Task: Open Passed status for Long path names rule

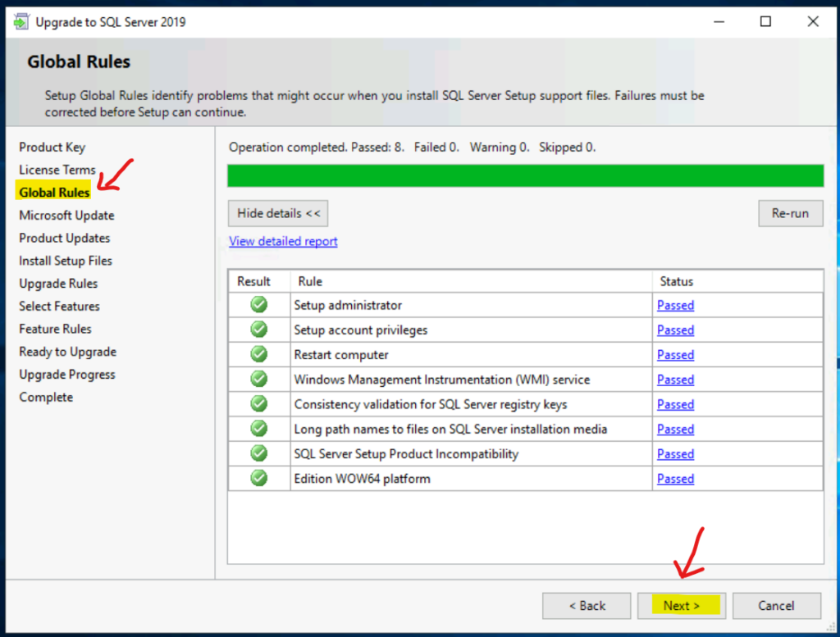Action: (x=675, y=429)
